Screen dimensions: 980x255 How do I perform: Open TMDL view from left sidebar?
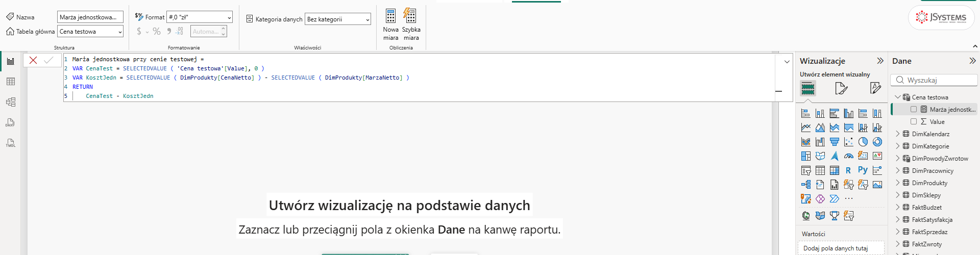point(11,143)
